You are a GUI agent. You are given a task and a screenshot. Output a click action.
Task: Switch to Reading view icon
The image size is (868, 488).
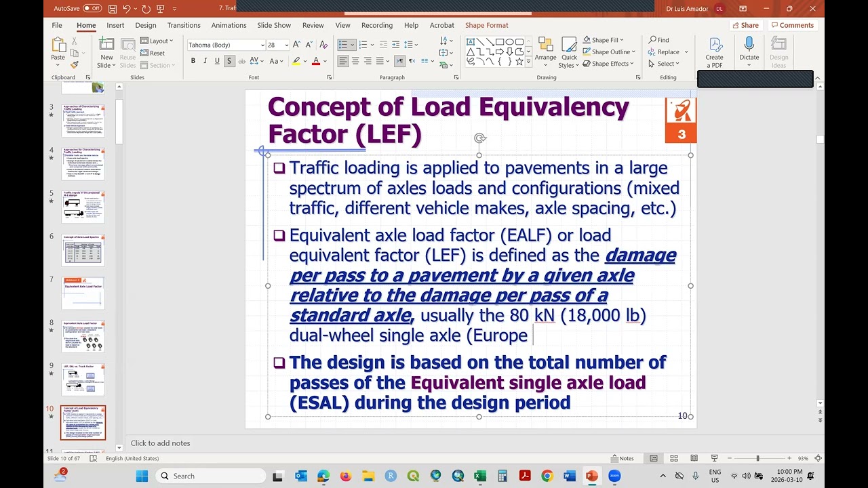click(693, 458)
